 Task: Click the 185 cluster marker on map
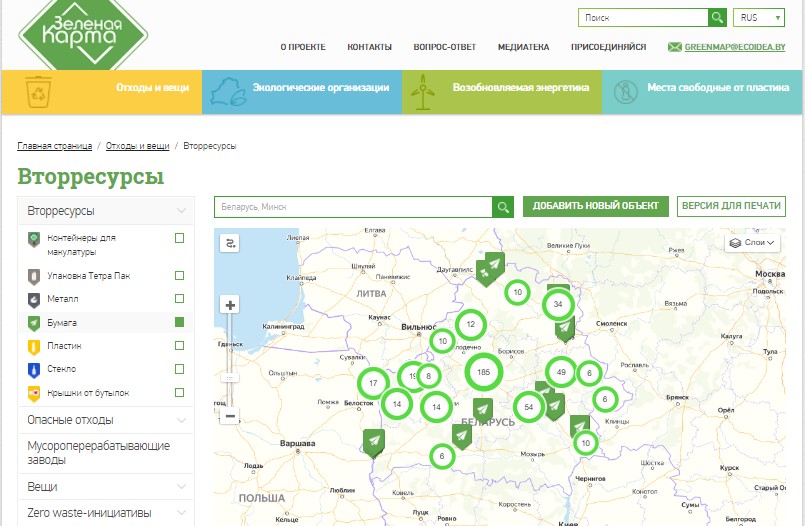pyautogui.click(x=484, y=372)
